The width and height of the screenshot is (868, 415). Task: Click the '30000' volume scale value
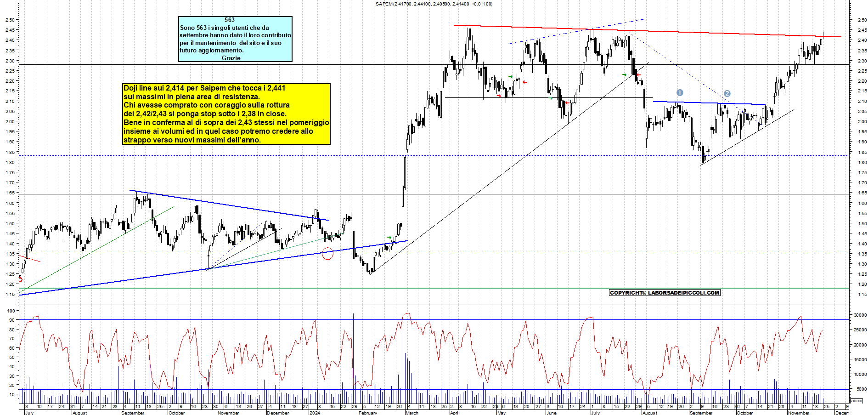point(860,315)
